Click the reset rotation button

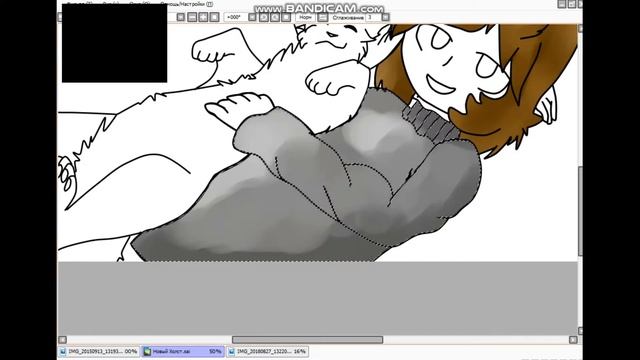pos(286,17)
